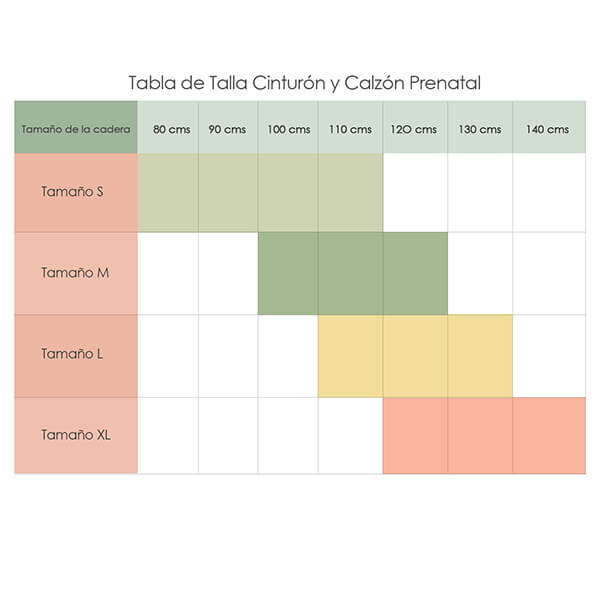600x600 pixels.
Task: Click the Tamaño M row label
Action: point(76,273)
